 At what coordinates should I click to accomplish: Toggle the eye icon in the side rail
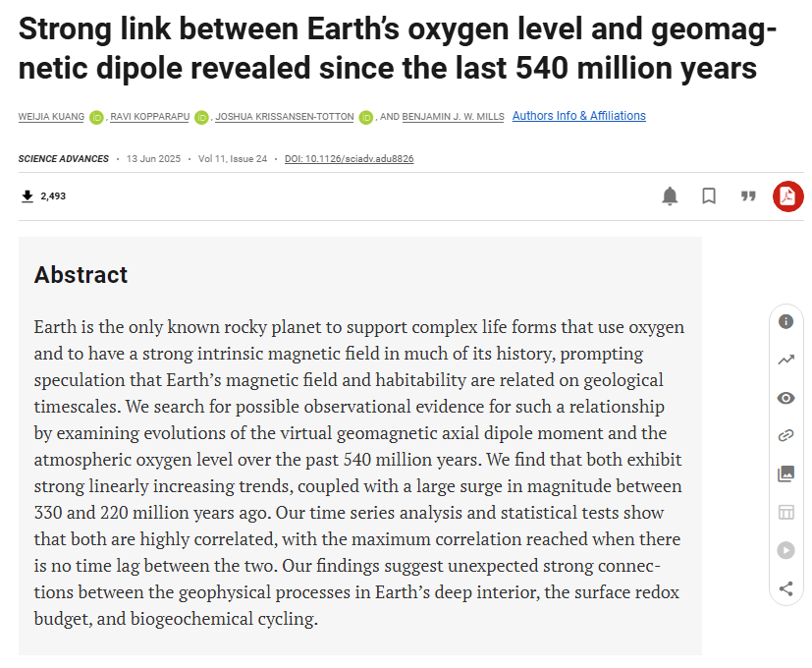785,398
